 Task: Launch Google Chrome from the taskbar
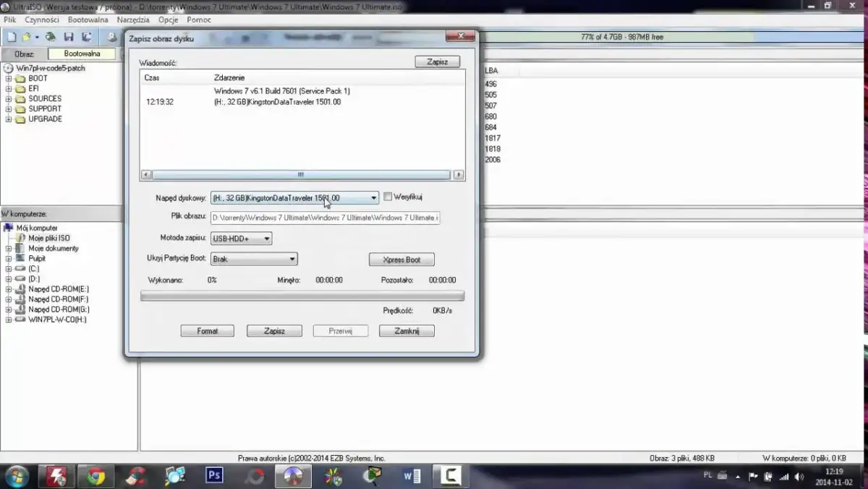tap(96, 475)
